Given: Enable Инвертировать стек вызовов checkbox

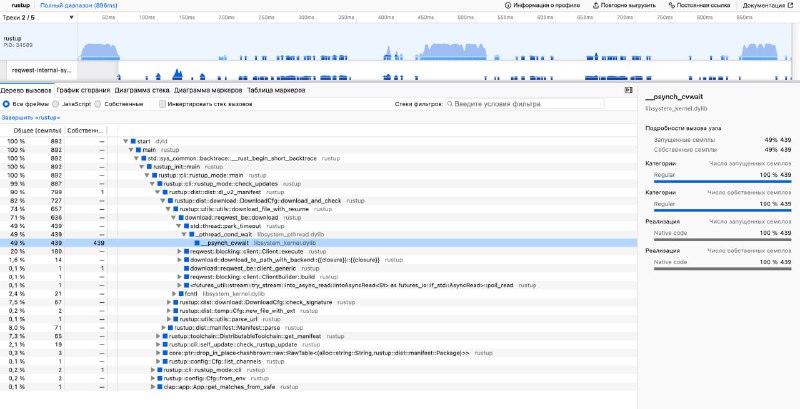Looking at the screenshot, I should [x=162, y=104].
